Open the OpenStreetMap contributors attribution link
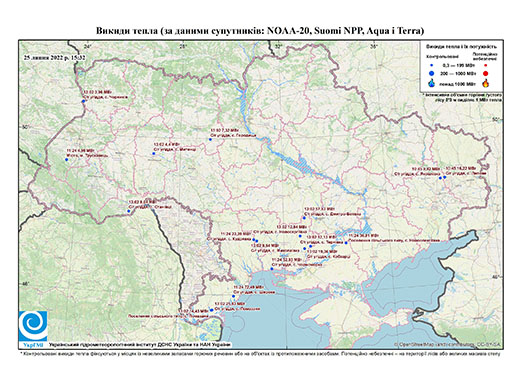Screen dimensions: 520x368 [447, 344]
